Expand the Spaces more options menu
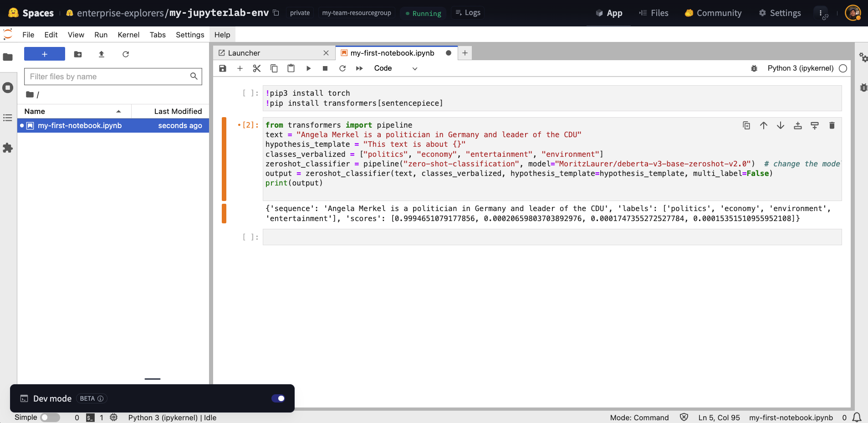This screenshot has height=423, width=868. 821,13
